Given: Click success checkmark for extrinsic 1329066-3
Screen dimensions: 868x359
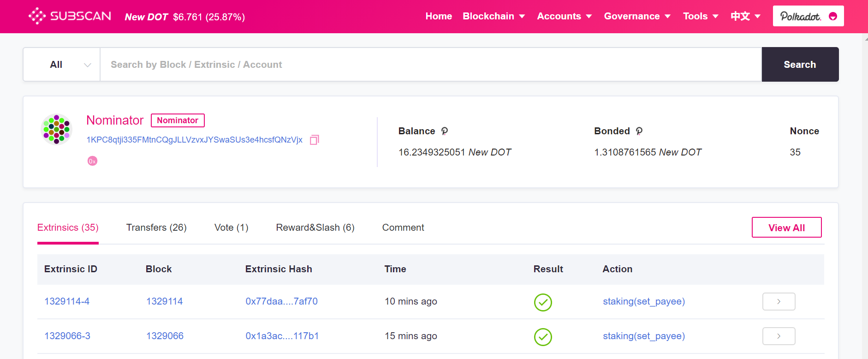Looking at the screenshot, I should pos(543,337).
